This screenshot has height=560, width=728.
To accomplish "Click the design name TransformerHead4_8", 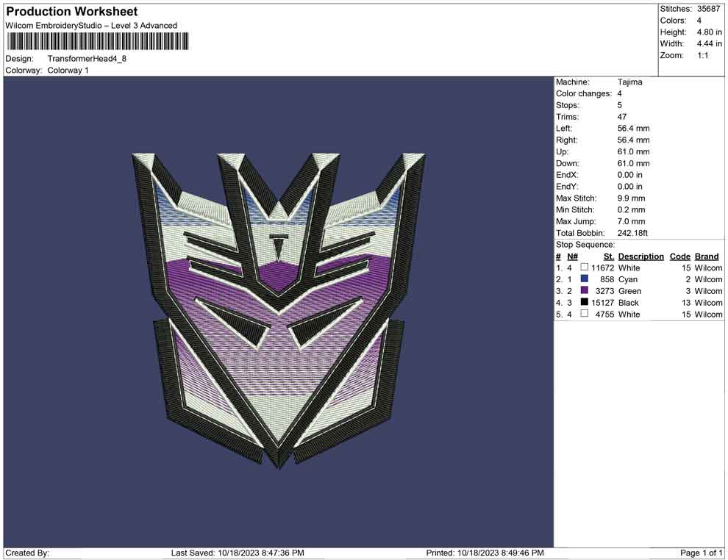I will pyautogui.click(x=87, y=59).
